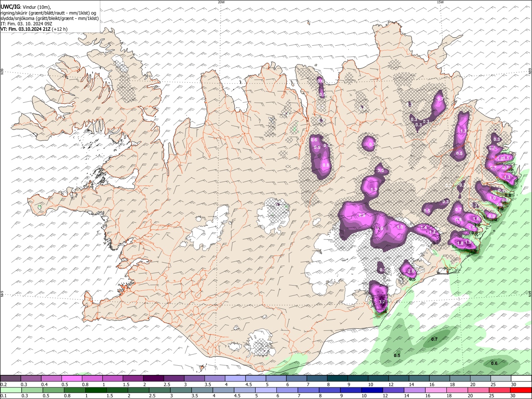Click the 'UWC/IG: Vindur (10m)' title line
The width and height of the screenshot is (532, 399).
click(x=26, y=7)
